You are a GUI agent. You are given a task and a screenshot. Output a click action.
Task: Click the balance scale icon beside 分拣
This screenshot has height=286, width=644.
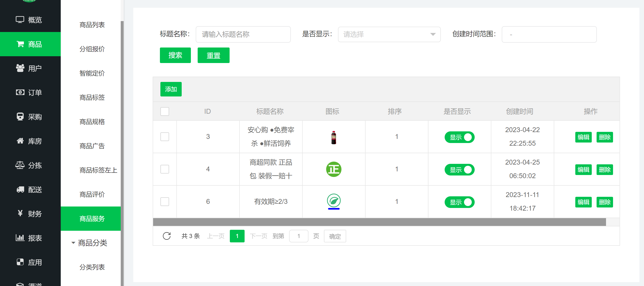20,165
